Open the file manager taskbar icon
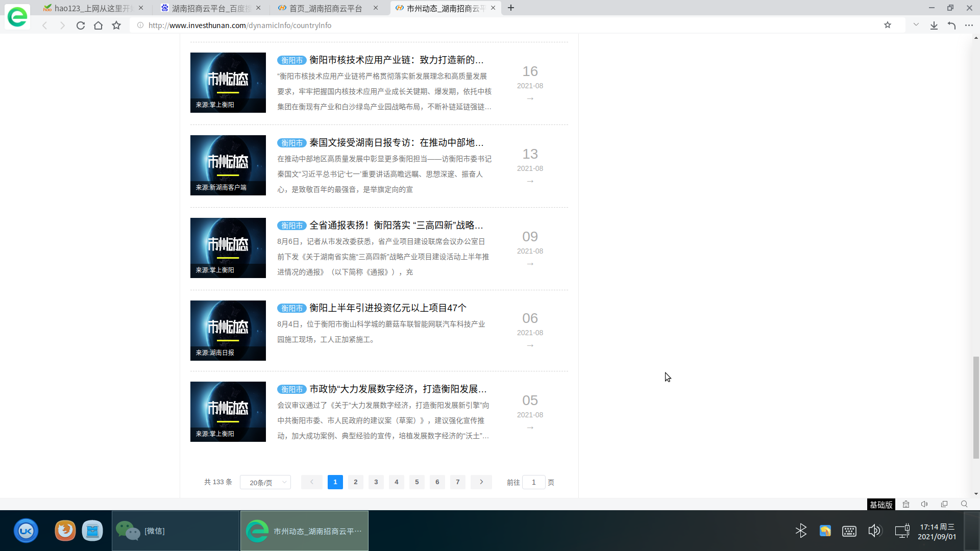The width and height of the screenshot is (980, 551). pos(92,531)
